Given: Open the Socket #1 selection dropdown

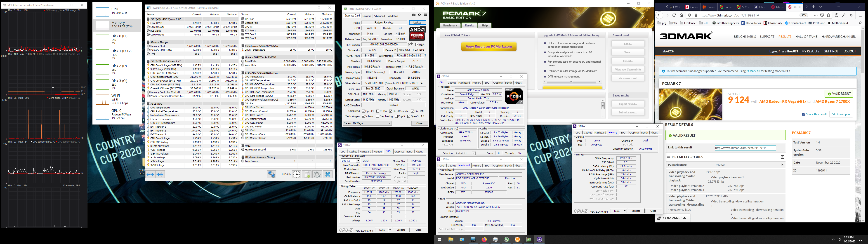Looking at the screenshot, I should (x=465, y=153).
